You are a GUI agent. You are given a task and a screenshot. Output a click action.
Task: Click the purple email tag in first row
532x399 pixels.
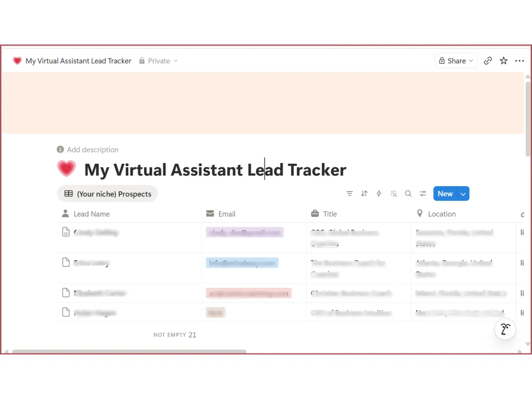[245, 232]
